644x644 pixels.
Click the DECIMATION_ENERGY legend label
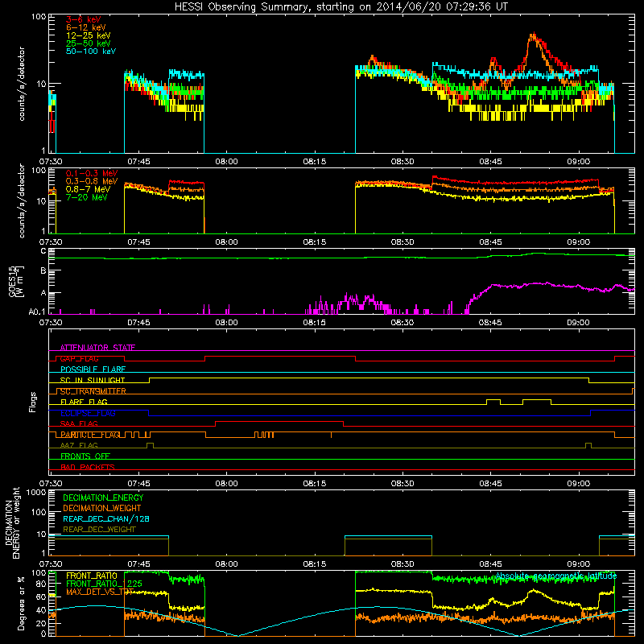[103, 497]
